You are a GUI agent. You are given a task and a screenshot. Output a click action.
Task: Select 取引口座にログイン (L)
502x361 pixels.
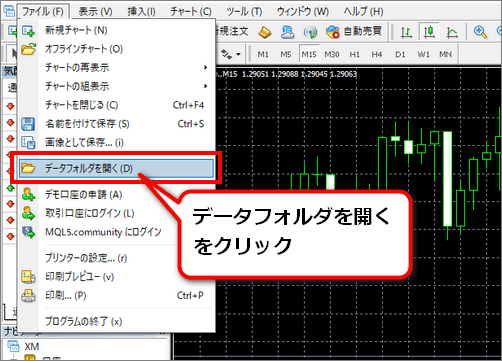pyautogui.click(x=117, y=213)
